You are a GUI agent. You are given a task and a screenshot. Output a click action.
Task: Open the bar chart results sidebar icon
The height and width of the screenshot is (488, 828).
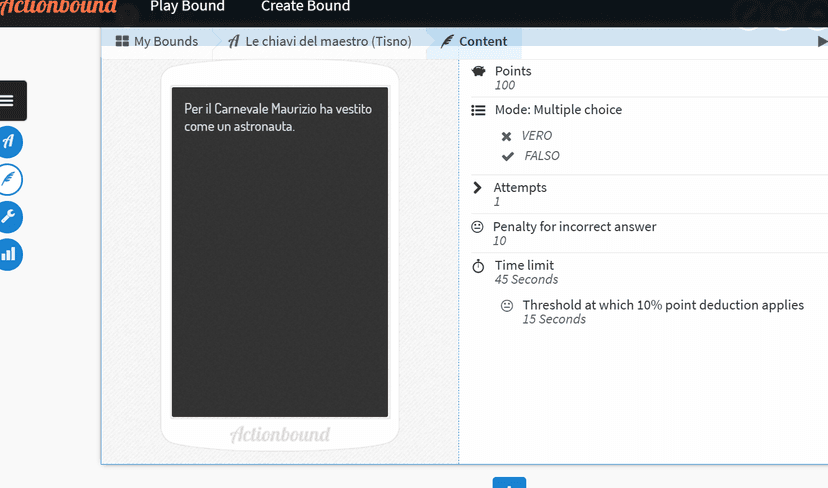9,254
